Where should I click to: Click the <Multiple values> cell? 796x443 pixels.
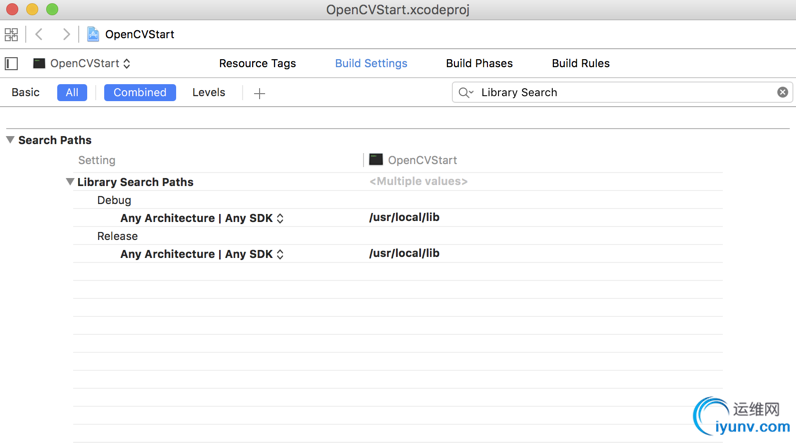click(x=418, y=181)
